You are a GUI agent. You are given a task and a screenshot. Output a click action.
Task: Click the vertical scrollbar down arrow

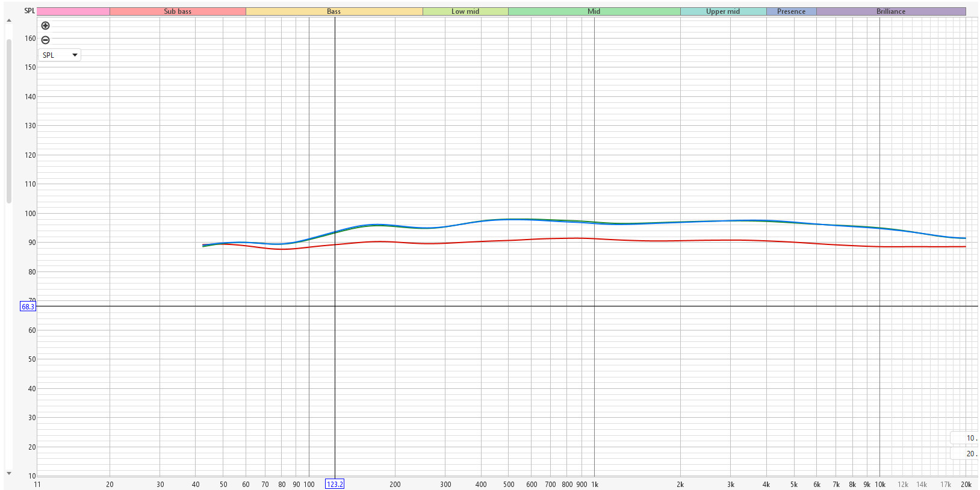8,474
